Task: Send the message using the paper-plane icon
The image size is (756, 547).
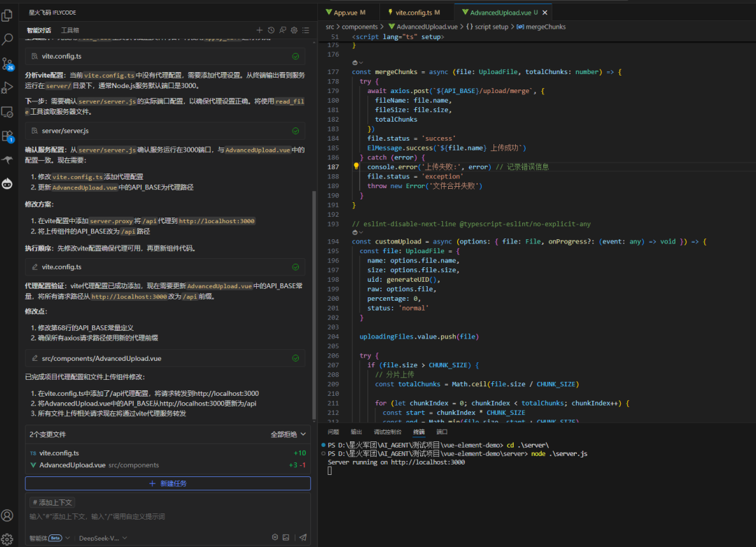Action: [302, 537]
